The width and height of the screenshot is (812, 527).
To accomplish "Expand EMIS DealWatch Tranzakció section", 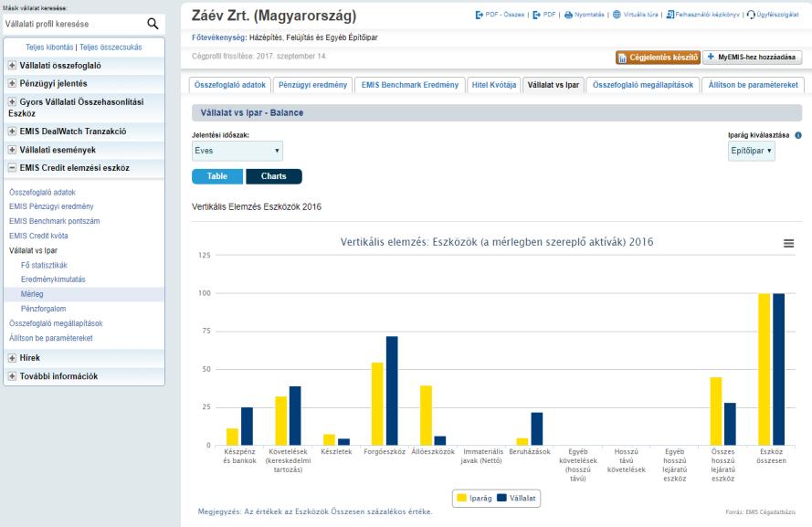I will coord(12,131).
